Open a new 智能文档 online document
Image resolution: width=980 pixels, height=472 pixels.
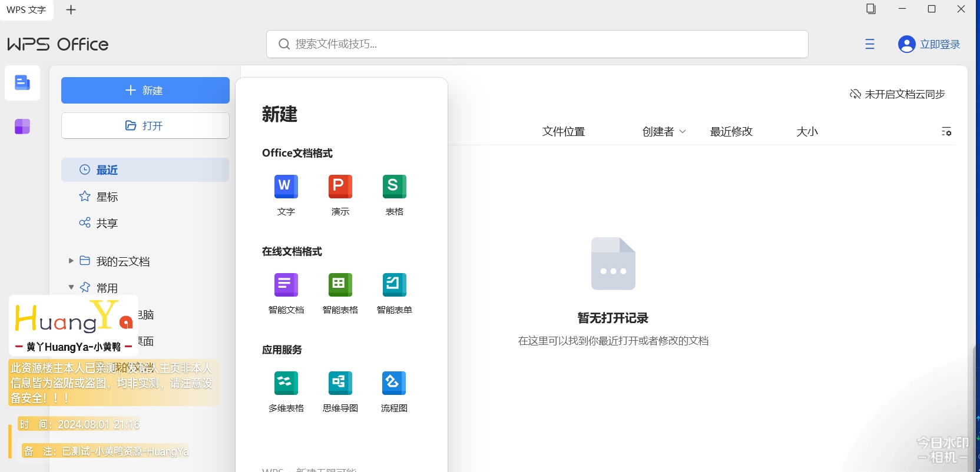point(286,285)
